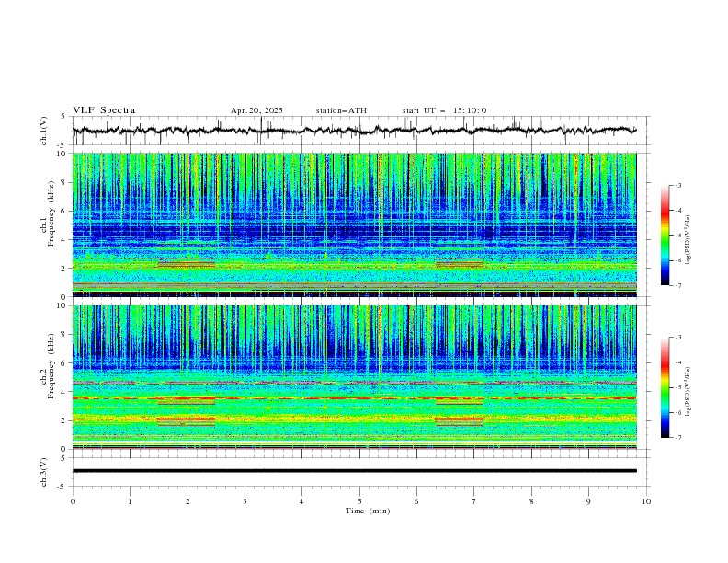The image size is (728, 563).
Task: Click the ch.2 PSD color scale bar
Action: (665, 387)
